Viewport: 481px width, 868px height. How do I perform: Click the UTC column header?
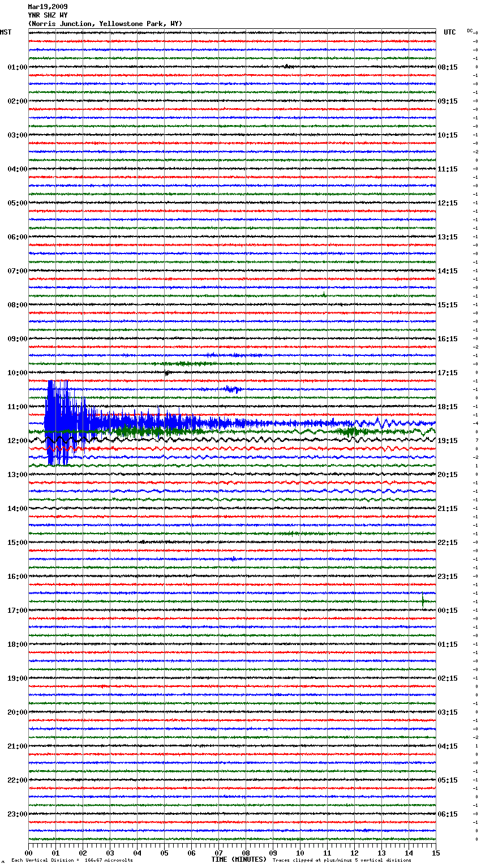(450, 32)
